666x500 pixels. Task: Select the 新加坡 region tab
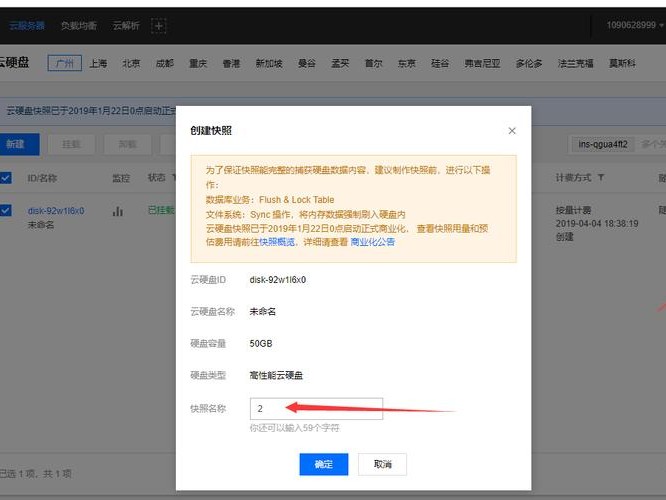(x=269, y=63)
